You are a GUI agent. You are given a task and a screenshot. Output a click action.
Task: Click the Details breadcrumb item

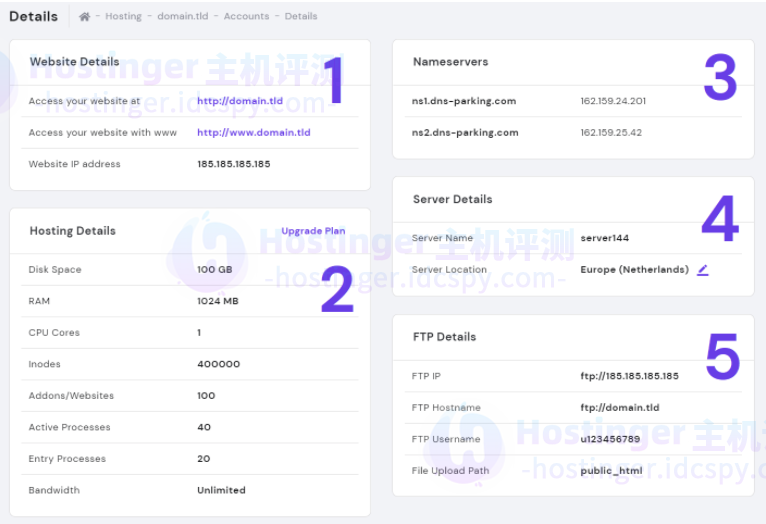tap(301, 16)
